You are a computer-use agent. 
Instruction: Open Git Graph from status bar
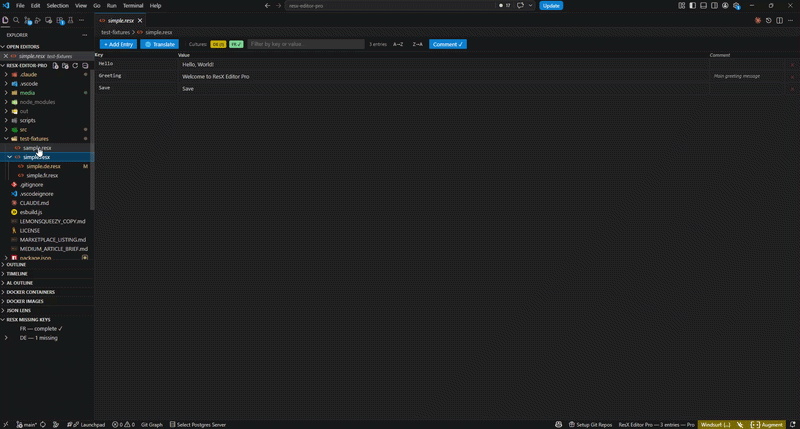pyautogui.click(x=152, y=424)
